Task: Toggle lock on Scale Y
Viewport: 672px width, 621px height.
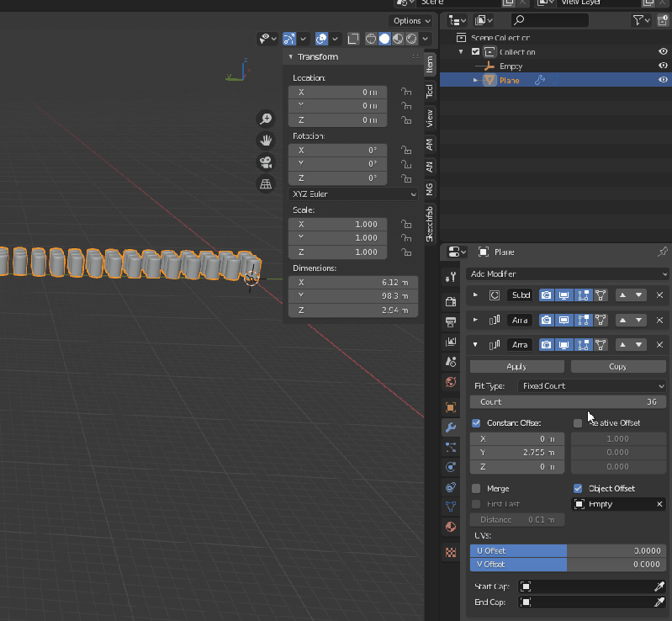Action: pos(406,238)
